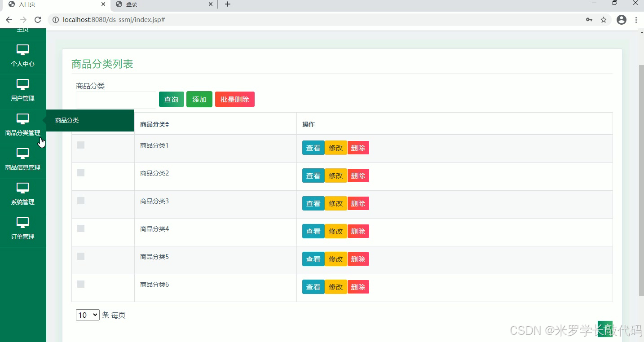
Task: Tick the checkbox for 商品分类5
Action: point(81,256)
